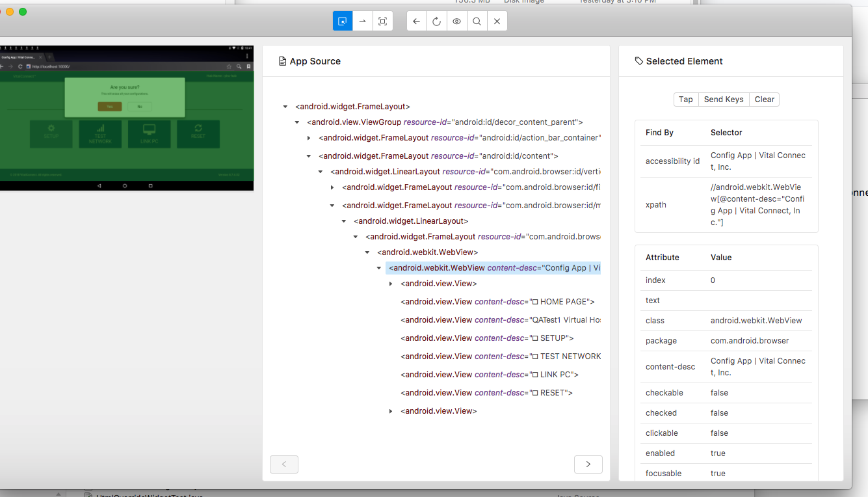Tap the selected WebView element

pos(685,99)
